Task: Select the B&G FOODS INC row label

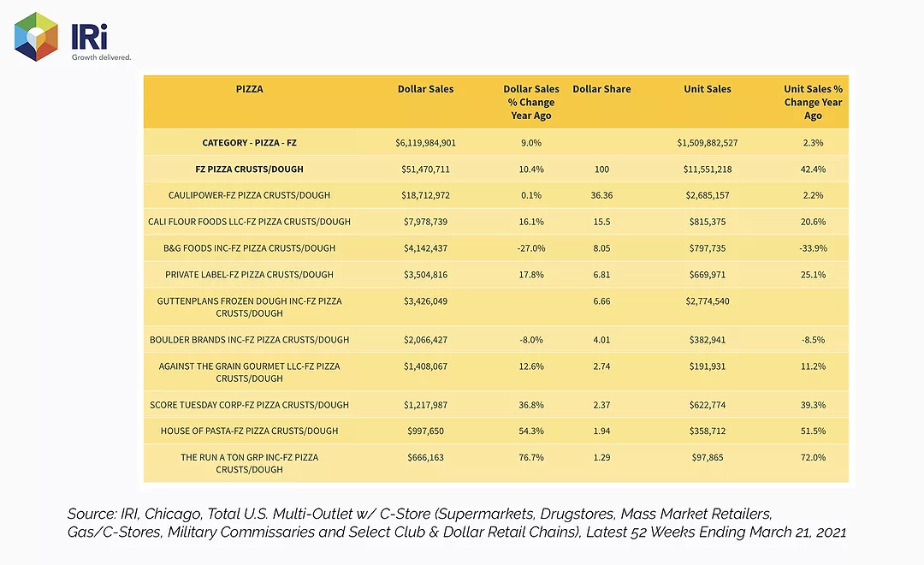Action: [x=249, y=248]
